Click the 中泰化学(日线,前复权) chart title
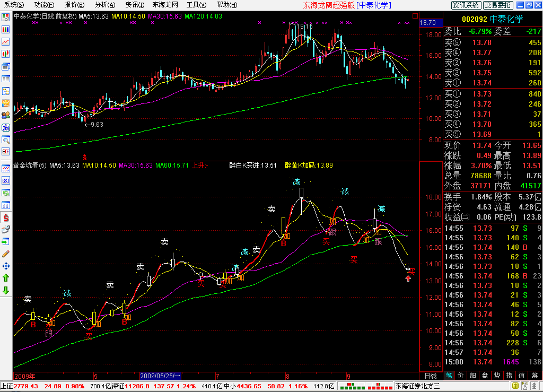This screenshot has height=392, width=543. [46, 16]
